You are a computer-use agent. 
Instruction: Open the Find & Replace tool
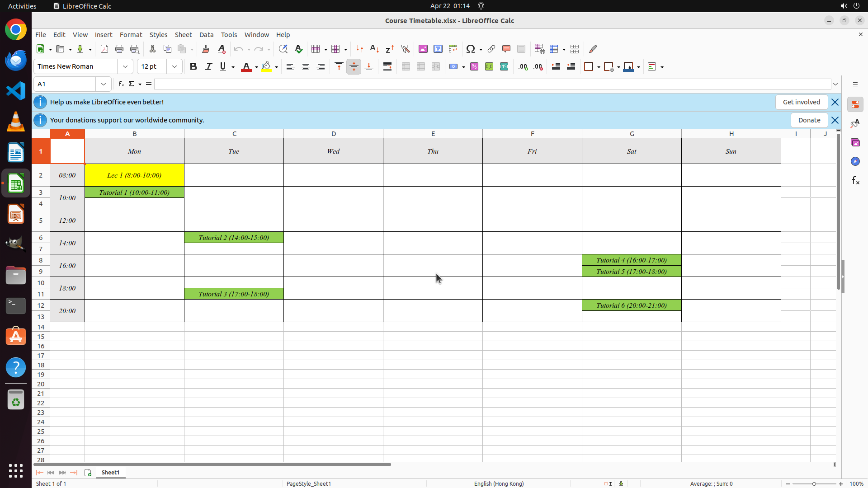pos(283,49)
